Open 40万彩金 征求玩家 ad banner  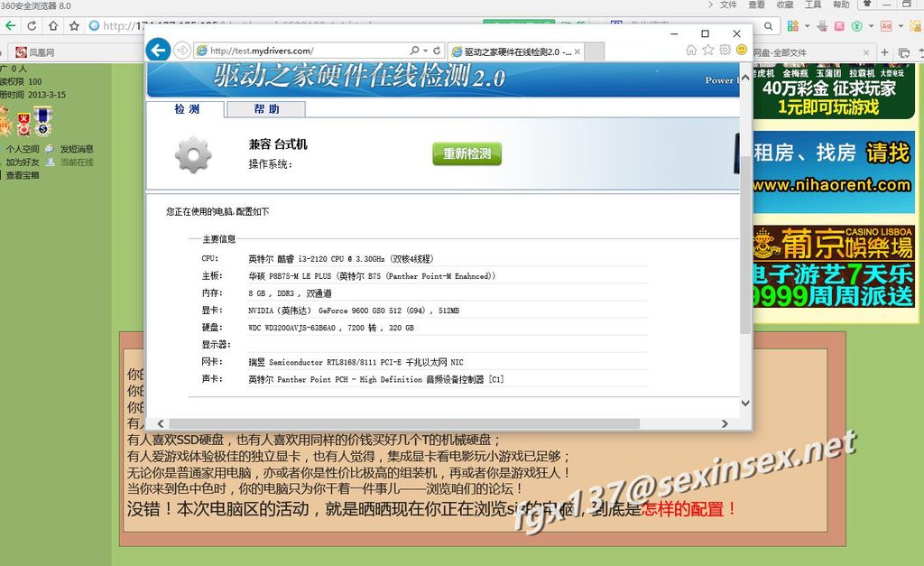pos(833,91)
